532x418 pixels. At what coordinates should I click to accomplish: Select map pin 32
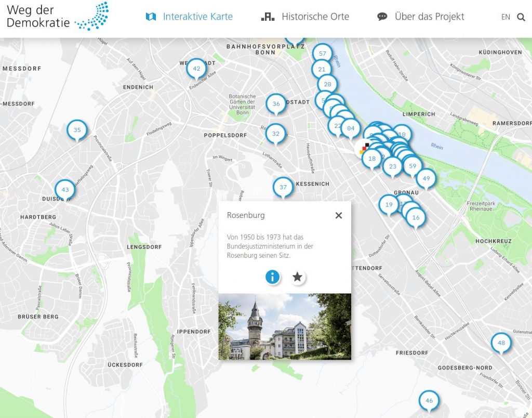click(x=276, y=134)
